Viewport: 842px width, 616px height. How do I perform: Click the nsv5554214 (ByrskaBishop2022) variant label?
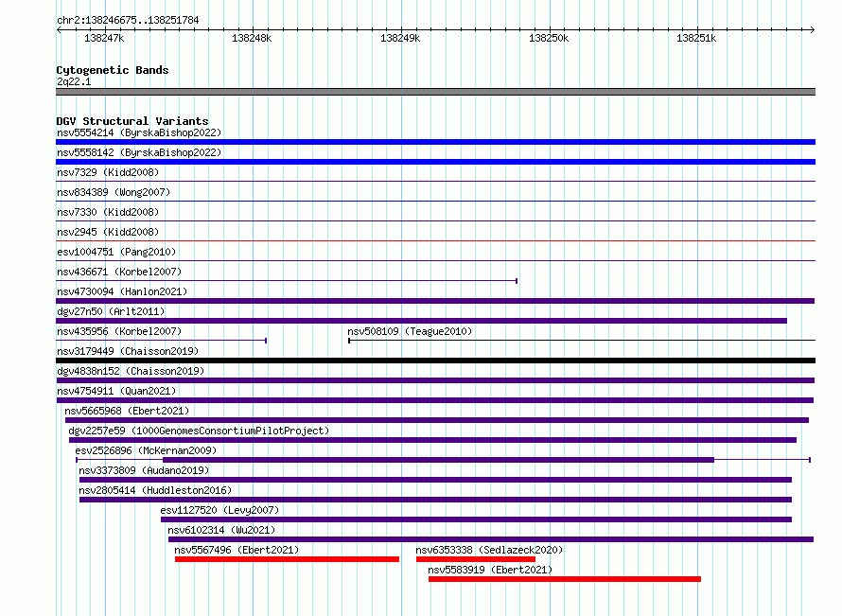click(139, 132)
